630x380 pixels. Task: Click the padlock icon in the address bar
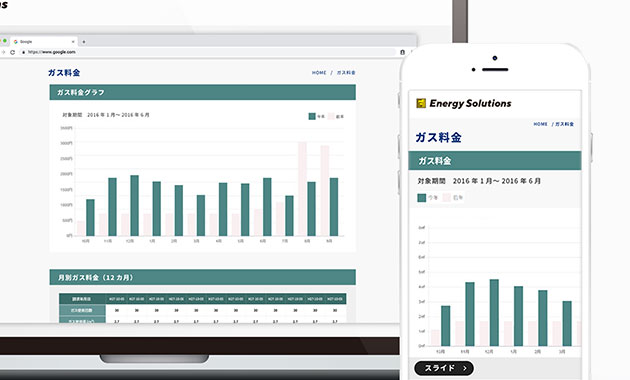pos(24,52)
